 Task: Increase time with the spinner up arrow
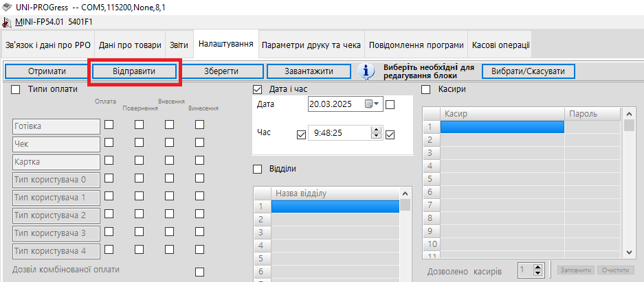(376, 130)
